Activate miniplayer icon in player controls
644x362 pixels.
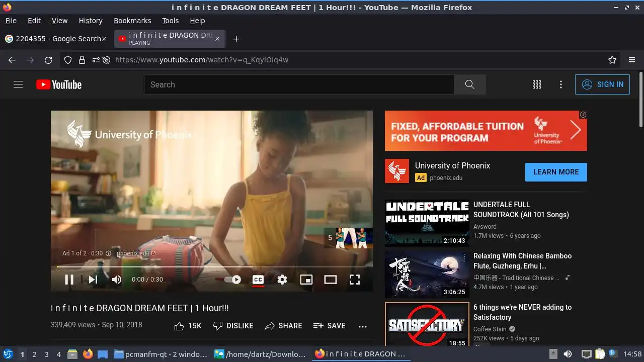pos(306,280)
